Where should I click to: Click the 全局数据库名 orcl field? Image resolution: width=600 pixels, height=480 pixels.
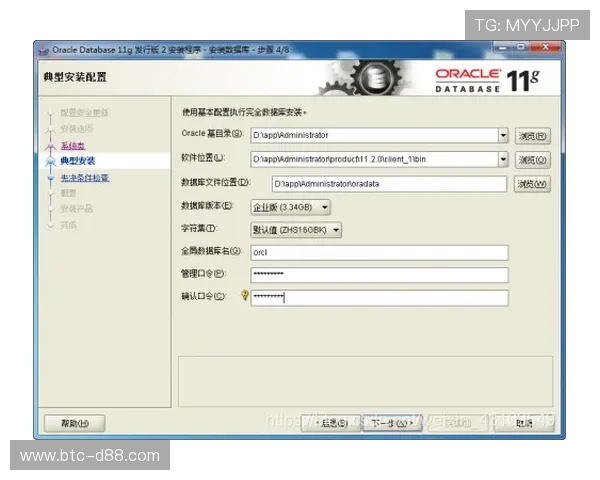click(379, 253)
